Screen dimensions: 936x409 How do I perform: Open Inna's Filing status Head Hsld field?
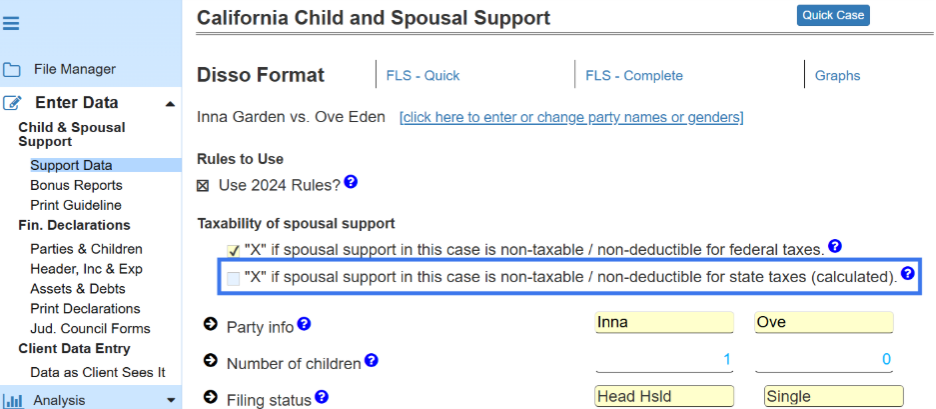point(664,396)
